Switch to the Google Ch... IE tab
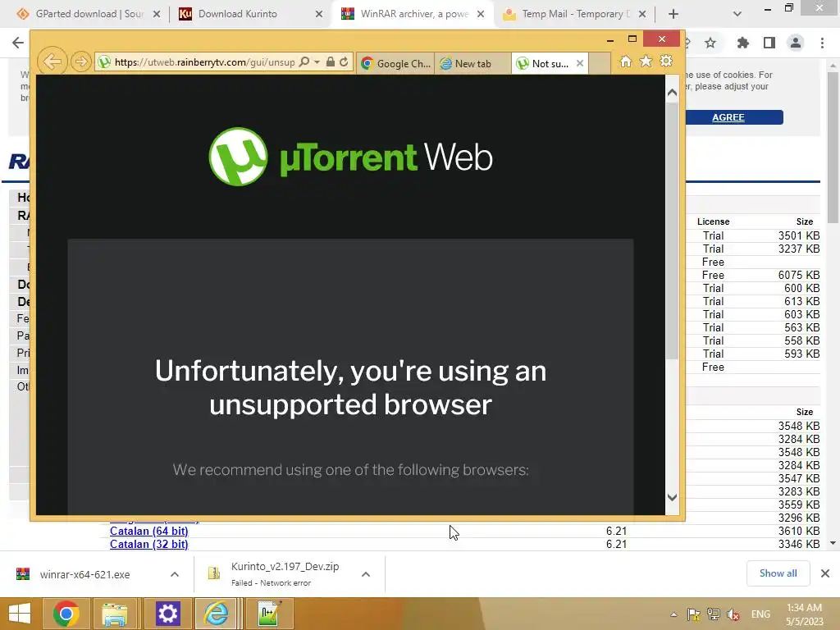 coord(395,64)
